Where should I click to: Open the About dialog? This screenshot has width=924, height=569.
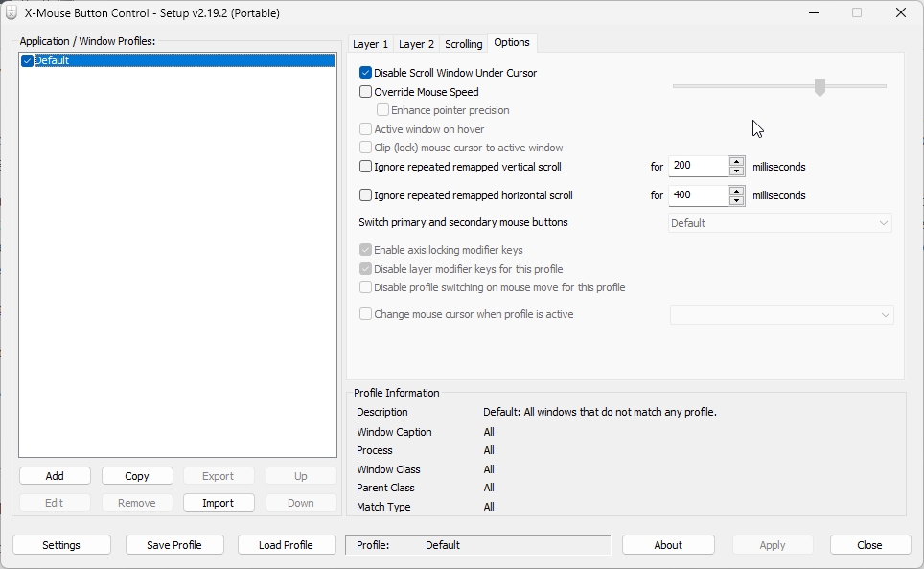[668, 545]
